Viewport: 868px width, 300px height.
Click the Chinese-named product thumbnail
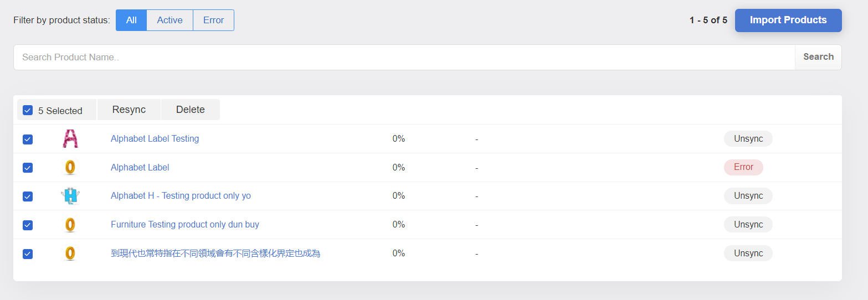(x=70, y=254)
